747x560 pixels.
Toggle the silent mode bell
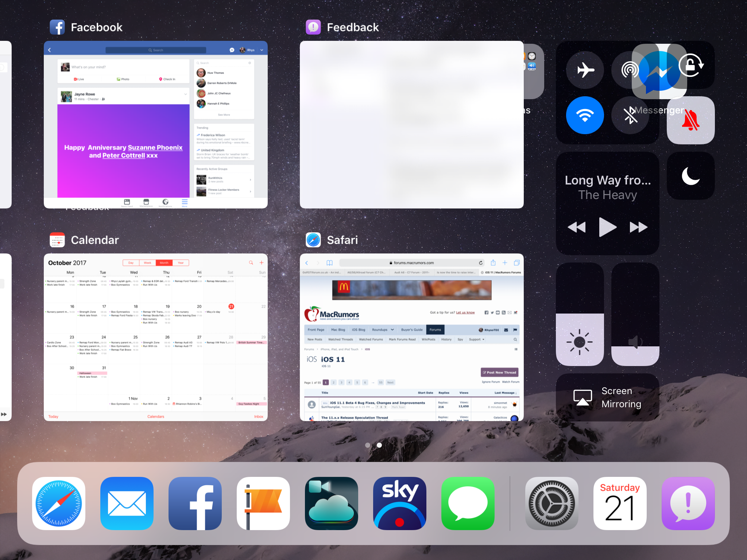(x=691, y=120)
